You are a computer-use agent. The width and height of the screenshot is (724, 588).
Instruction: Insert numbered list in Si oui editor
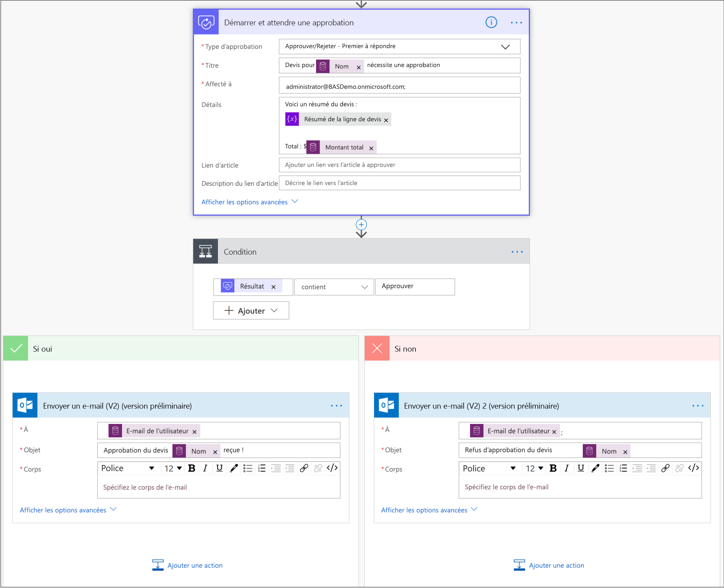tap(262, 468)
